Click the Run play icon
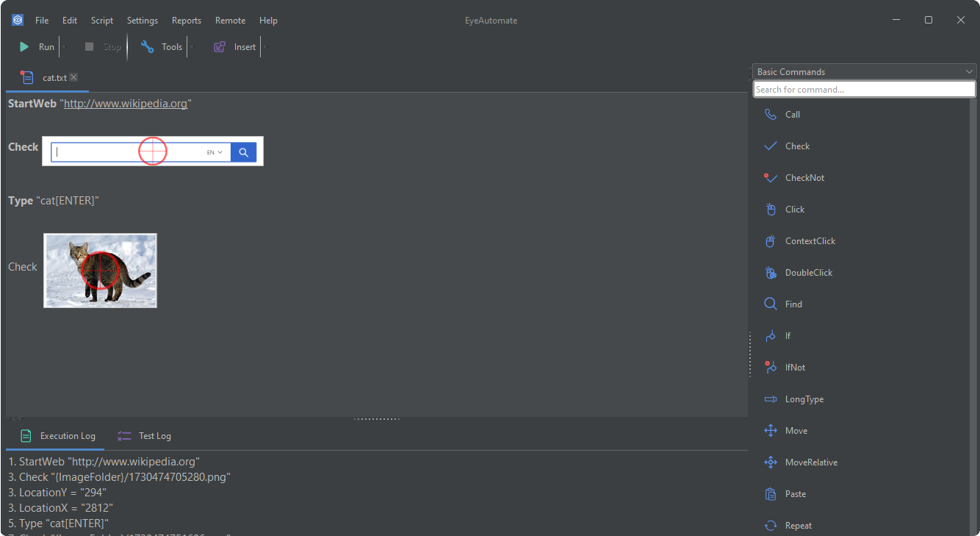The width and height of the screenshot is (980, 536). coord(24,47)
